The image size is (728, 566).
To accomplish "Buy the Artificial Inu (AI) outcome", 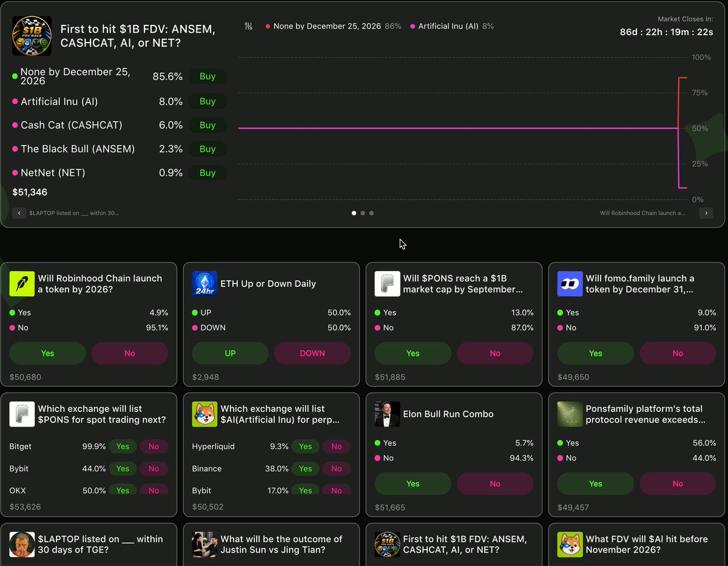I will click(x=207, y=101).
